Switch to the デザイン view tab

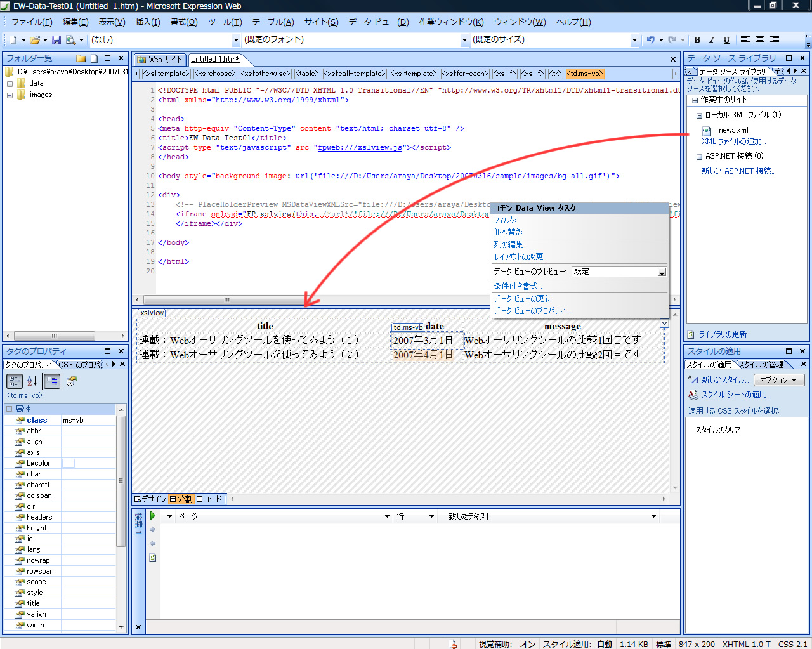(150, 499)
